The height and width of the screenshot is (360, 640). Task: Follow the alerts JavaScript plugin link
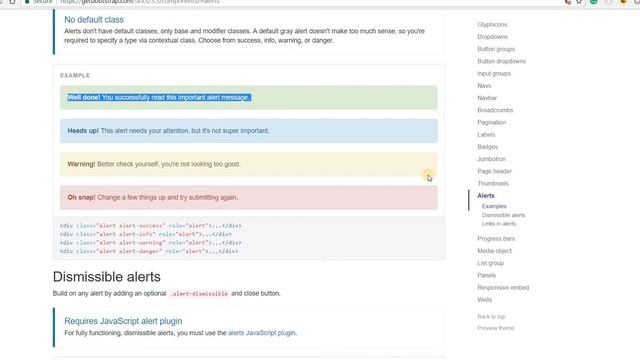(x=262, y=333)
